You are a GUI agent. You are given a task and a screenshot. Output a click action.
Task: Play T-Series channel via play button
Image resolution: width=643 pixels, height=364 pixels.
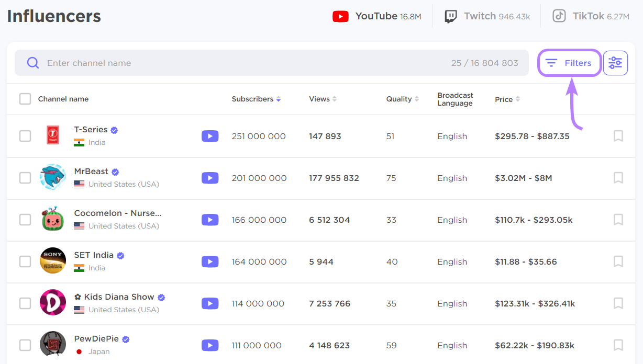pos(210,136)
